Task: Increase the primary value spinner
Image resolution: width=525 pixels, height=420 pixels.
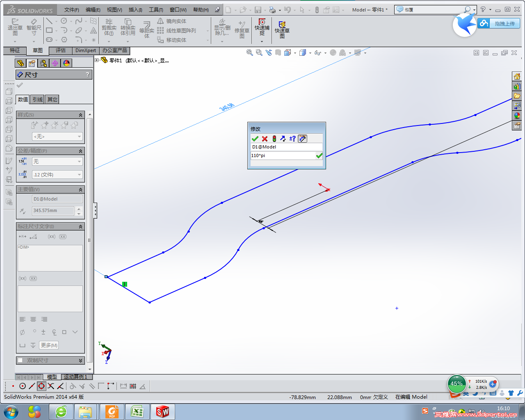Action: tap(79, 208)
